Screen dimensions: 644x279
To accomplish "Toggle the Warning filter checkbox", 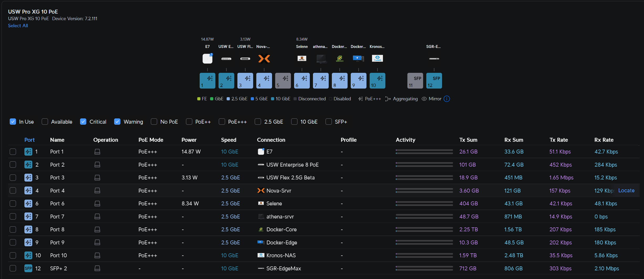I will 117,122.
